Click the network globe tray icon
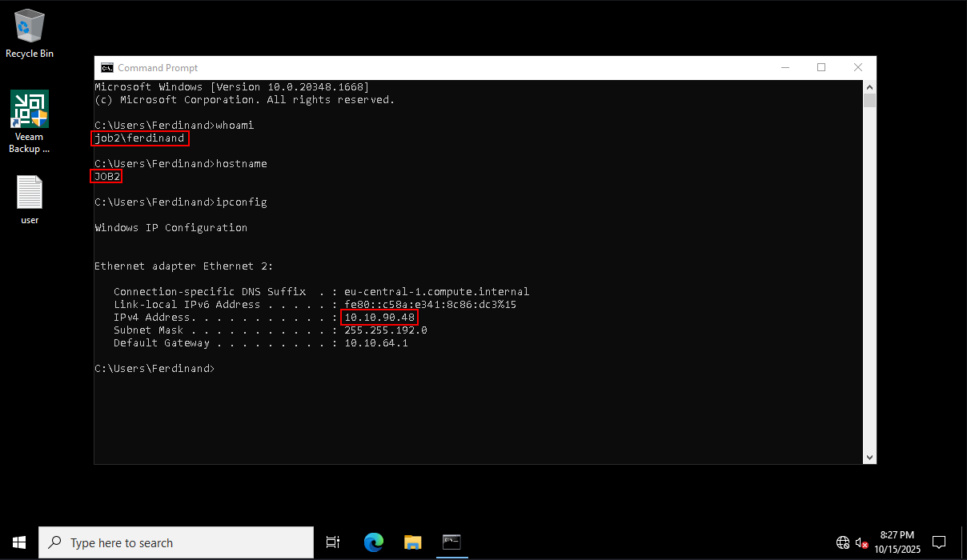This screenshot has height=560, width=967. coord(843,542)
